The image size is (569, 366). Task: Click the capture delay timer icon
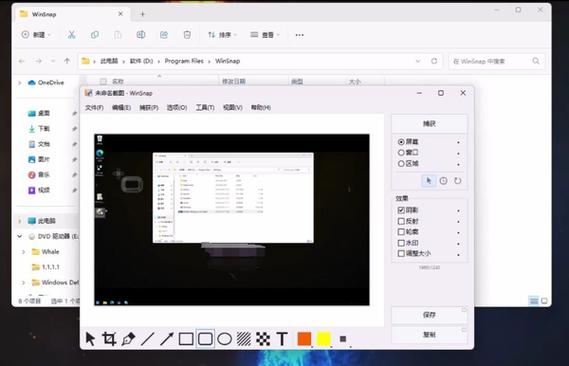[x=443, y=181]
